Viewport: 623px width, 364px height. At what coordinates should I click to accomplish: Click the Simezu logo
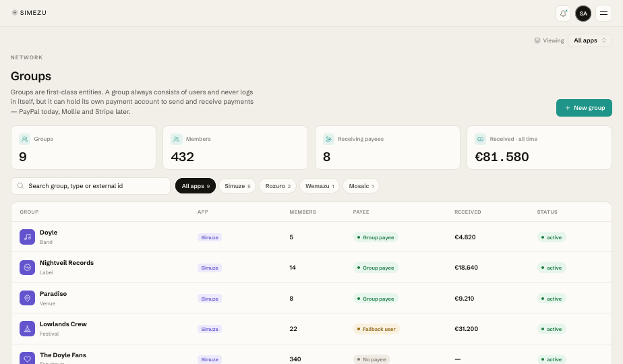[29, 13]
